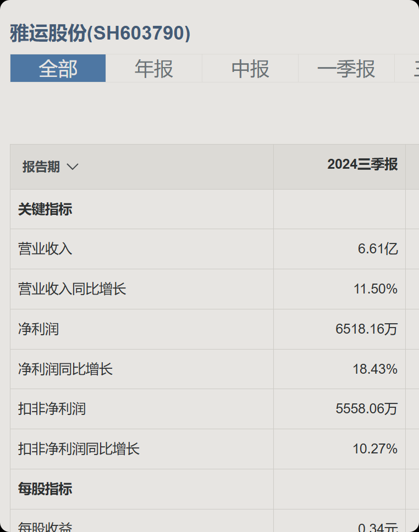Click the 扣非净利润同比增长 row label
Viewport: 419px width, 532px height.
click(79, 449)
